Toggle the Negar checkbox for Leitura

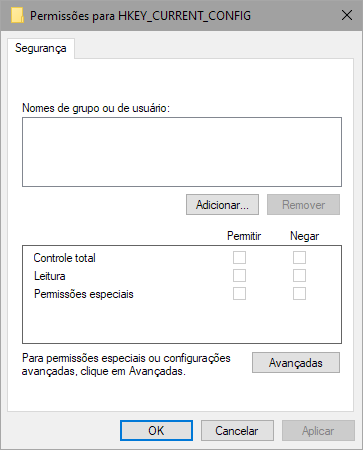click(299, 276)
